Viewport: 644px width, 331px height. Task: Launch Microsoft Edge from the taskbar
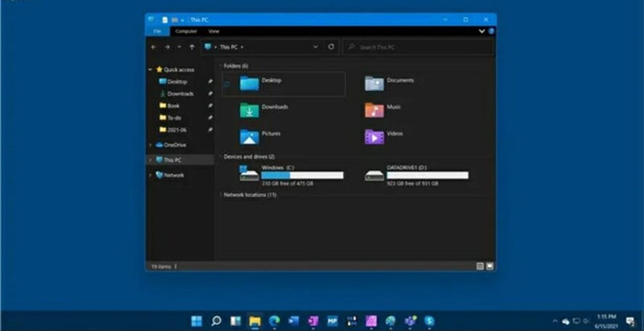(274, 321)
